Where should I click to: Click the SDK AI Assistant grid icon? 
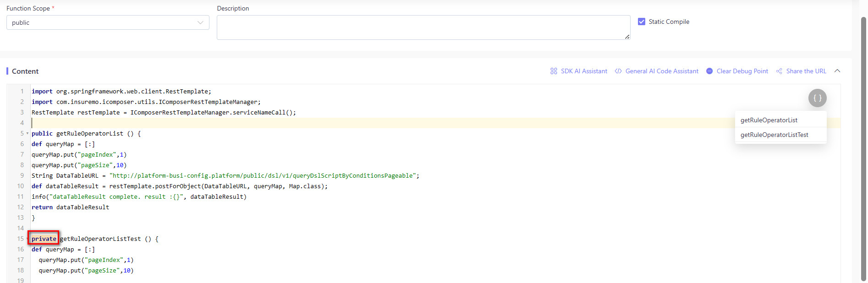coord(554,71)
